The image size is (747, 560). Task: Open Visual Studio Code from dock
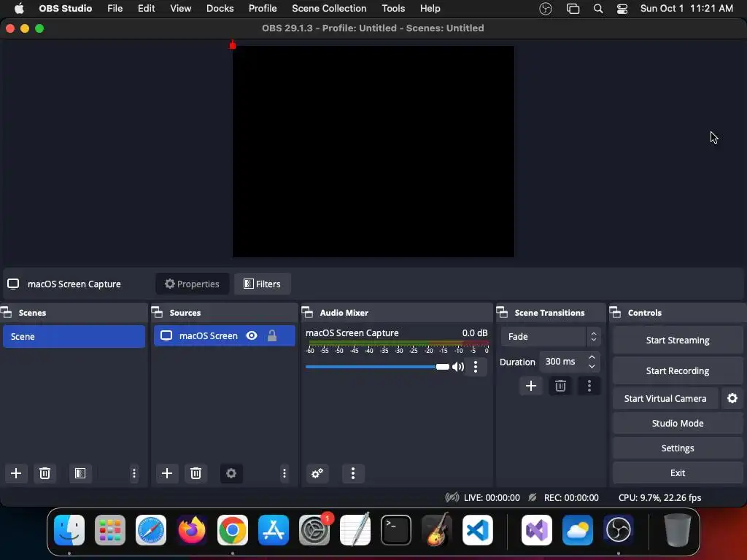point(478,530)
